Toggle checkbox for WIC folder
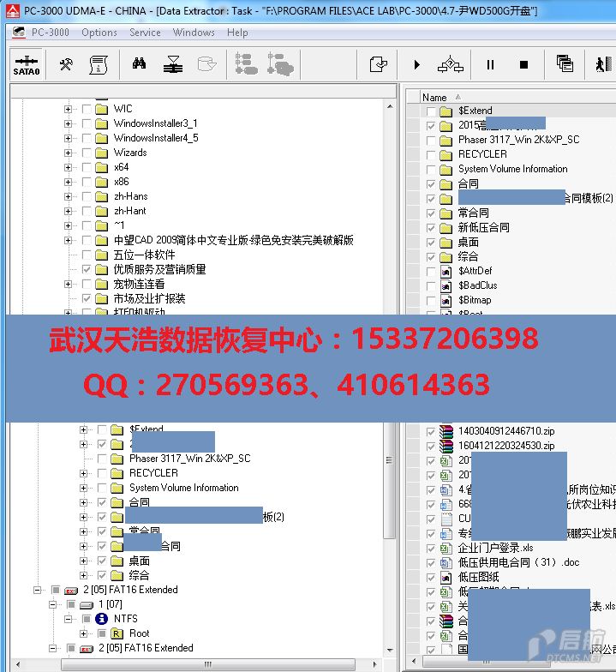 point(86,109)
